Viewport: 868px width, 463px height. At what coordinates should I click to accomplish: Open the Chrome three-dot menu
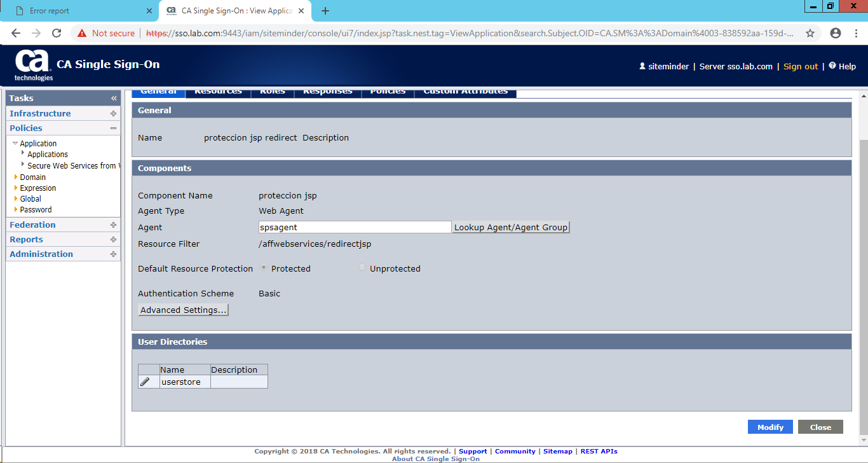(x=856, y=33)
